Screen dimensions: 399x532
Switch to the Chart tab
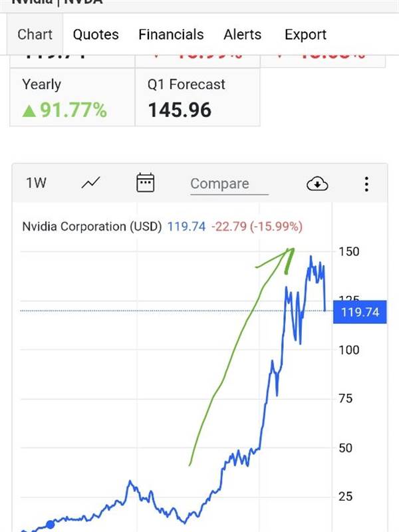pyautogui.click(x=35, y=35)
